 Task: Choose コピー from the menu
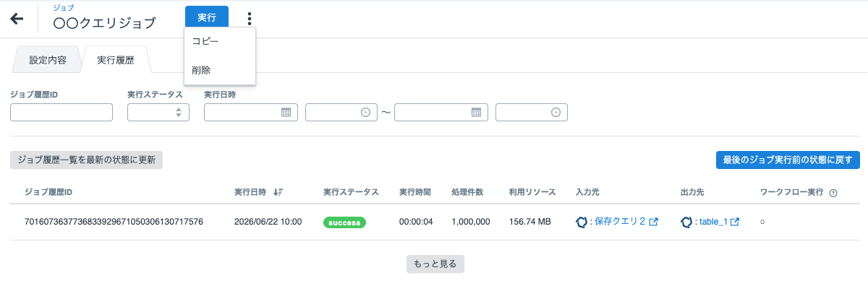click(220, 42)
